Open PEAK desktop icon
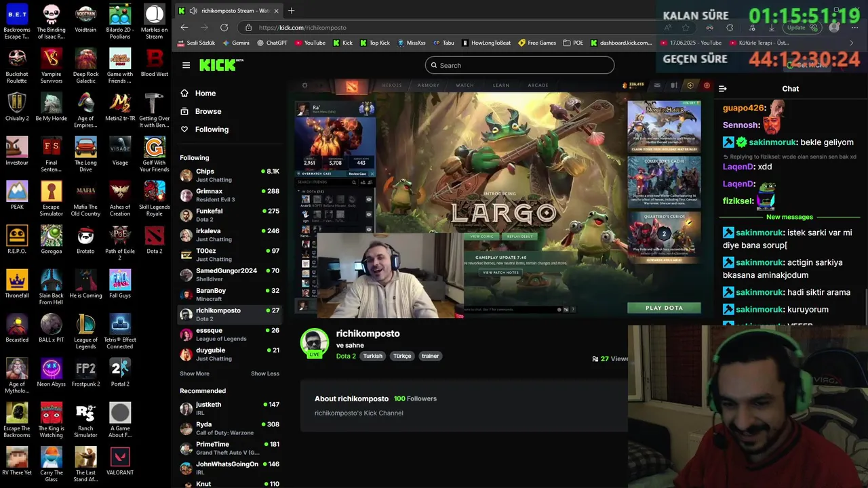Screen dimensions: 868x488 point(17,196)
